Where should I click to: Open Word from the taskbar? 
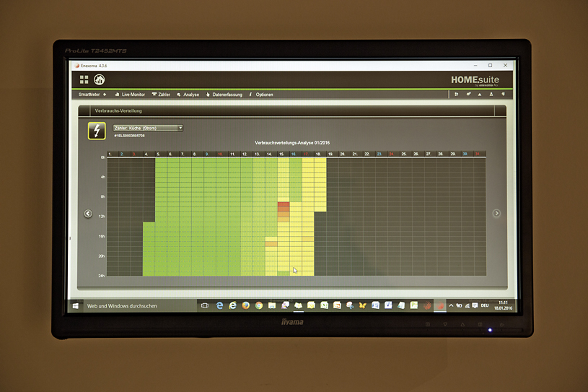point(375,305)
